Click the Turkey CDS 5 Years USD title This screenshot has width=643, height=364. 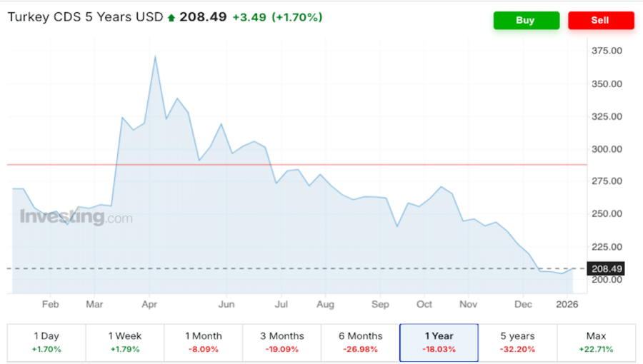click(84, 17)
